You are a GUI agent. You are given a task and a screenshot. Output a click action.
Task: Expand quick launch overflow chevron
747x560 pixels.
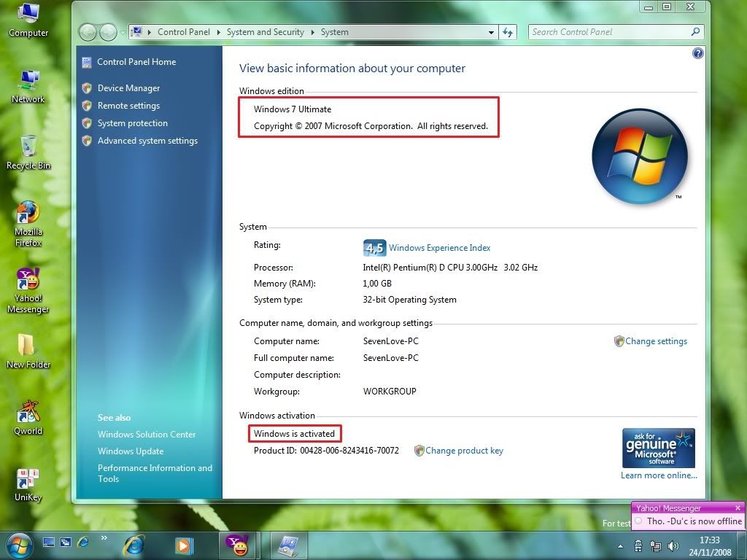click(x=104, y=538)
